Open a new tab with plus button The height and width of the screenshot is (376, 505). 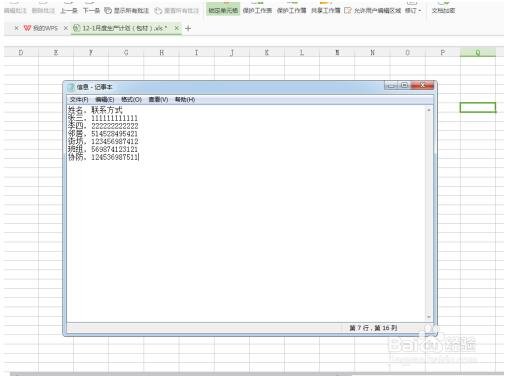pyautogui.click(x=188, y=29)
